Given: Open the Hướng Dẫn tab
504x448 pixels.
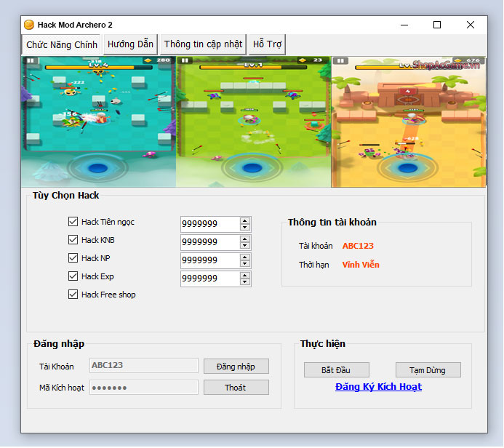Looking at the screenshot, I should (130, 44).
